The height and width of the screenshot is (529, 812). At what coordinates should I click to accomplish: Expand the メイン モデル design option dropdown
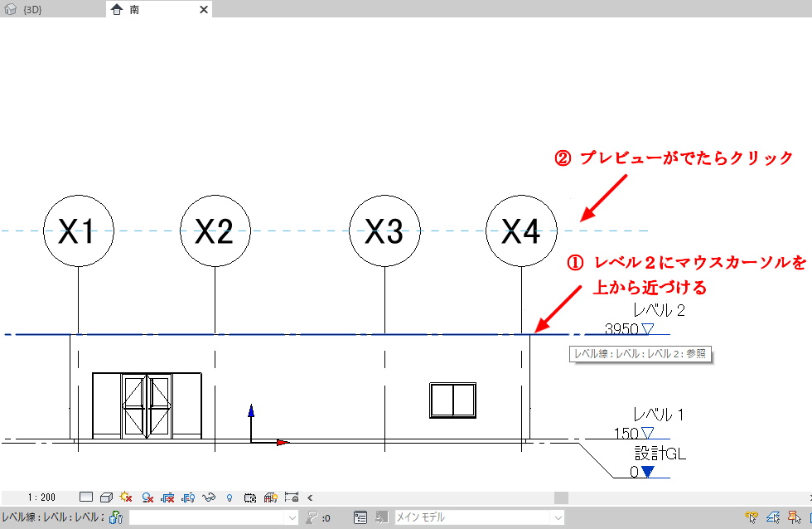558,517
